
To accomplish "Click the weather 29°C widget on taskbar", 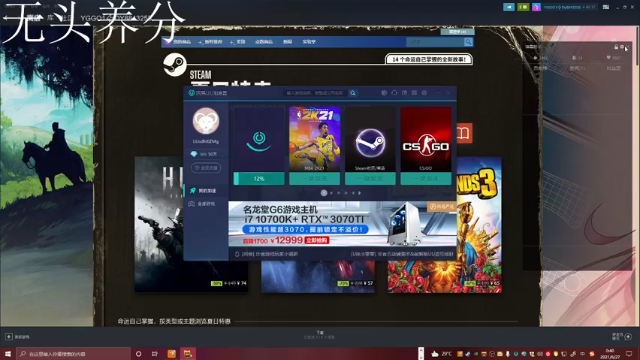I will [x=442, y=353].
